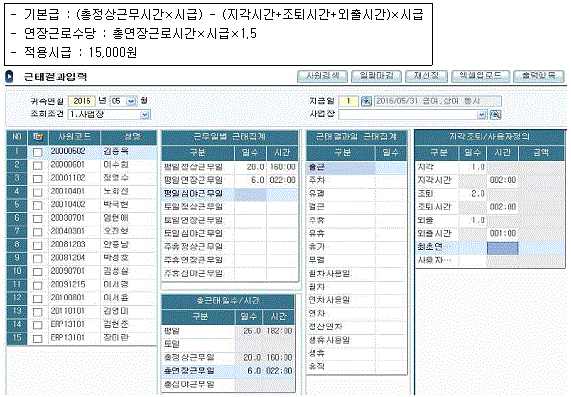Select the 휴가 row in 근태결과일 근태집계
The width and height of the screenshot is (571, 397).
356,247
